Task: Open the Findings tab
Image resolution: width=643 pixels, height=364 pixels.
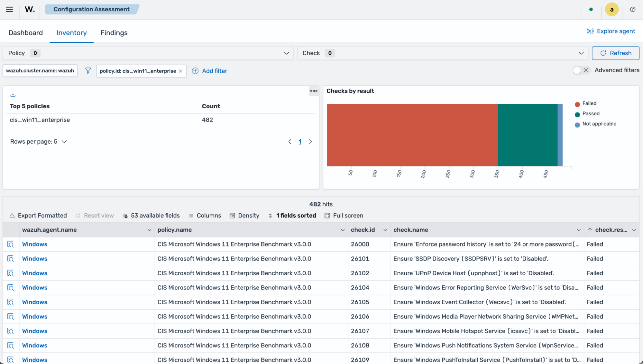Action: [114, 33]
